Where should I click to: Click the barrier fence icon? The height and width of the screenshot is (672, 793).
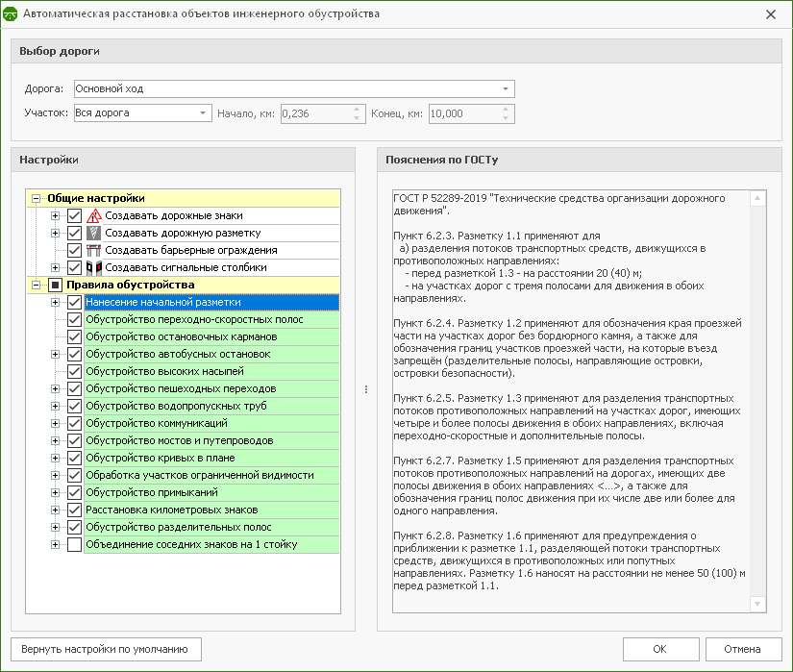(93, 250)
